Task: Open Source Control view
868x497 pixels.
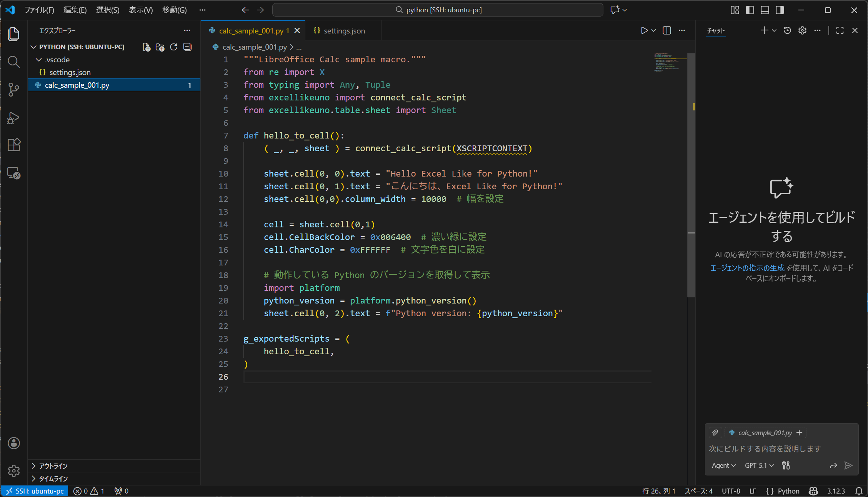Action: (13, 90)
